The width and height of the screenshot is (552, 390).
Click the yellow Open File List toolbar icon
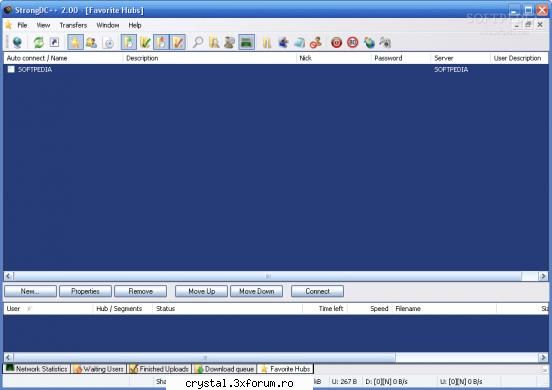tap(267, 43)
